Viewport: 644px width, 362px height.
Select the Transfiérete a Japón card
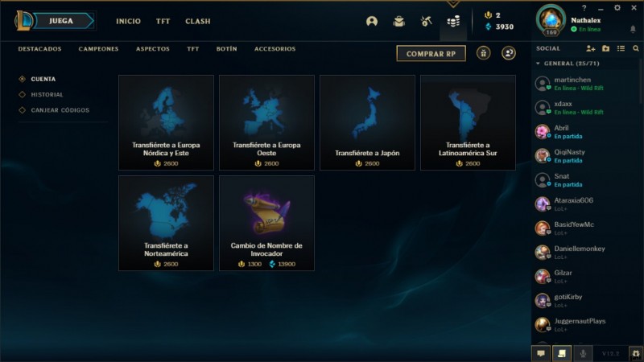tap(367, 122)
